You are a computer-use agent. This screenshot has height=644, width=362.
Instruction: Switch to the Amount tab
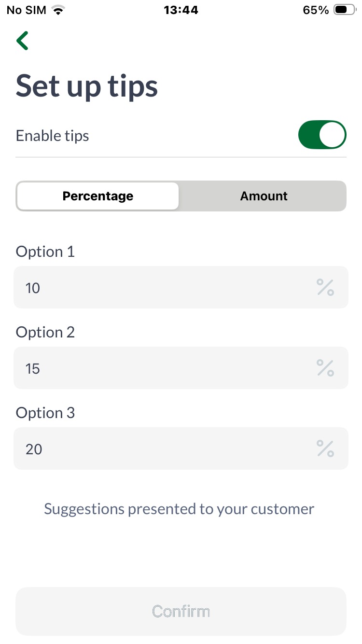point(264,196)
